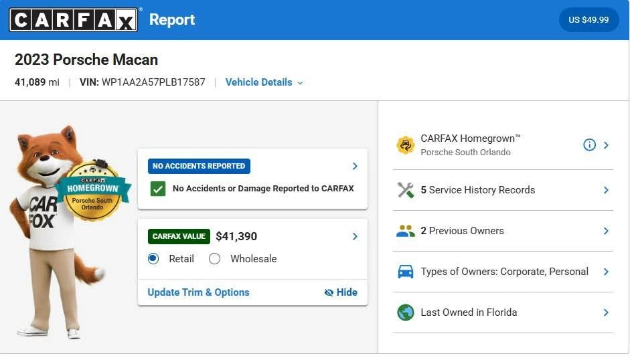Click the $41,390 value amount
Screen dimensions: 630x364
pos(236,237)
